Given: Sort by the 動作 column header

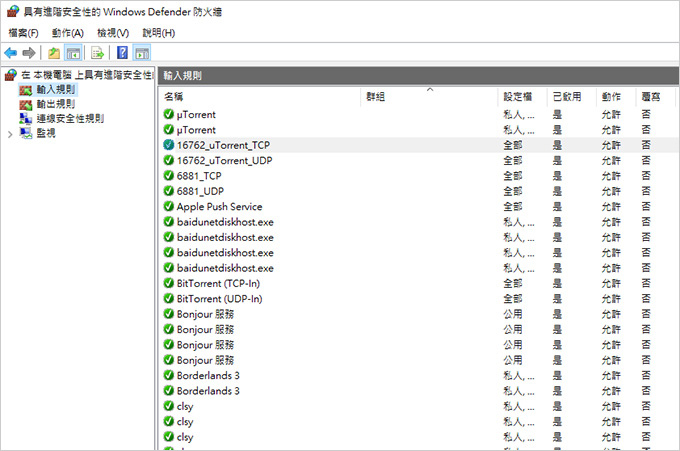Looking at the screenshot, I should [x=616, y=97].
